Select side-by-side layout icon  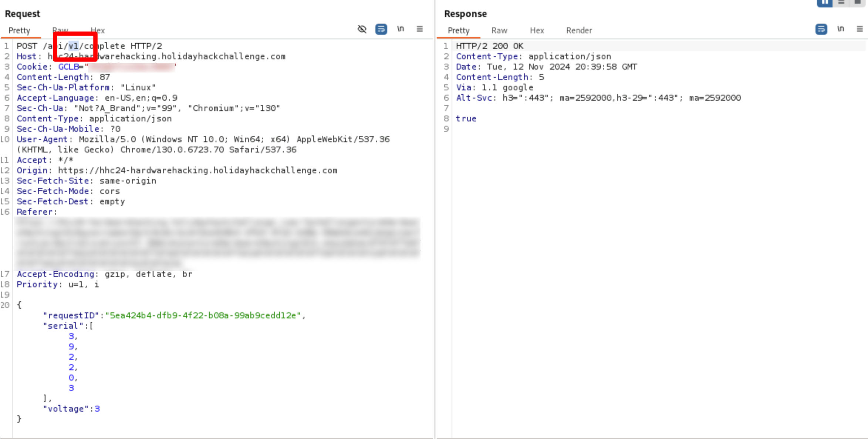[824, 3]
